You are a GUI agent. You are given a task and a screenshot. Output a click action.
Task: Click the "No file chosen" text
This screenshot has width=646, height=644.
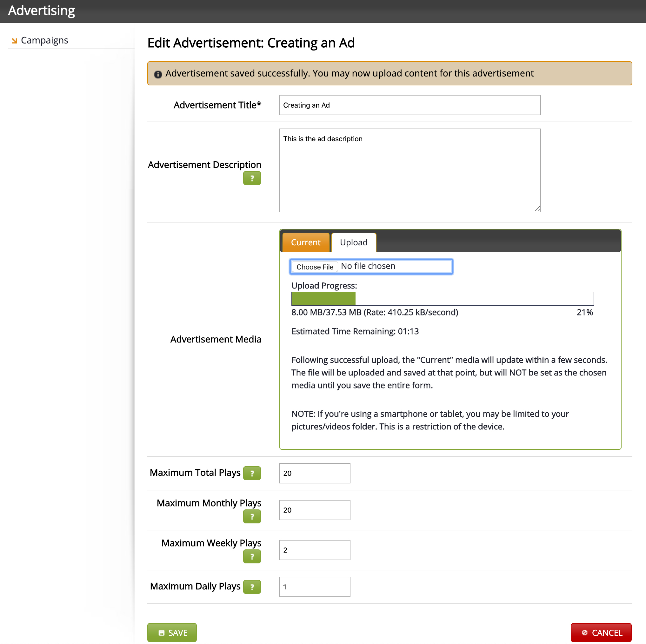[x=368, y=266]
